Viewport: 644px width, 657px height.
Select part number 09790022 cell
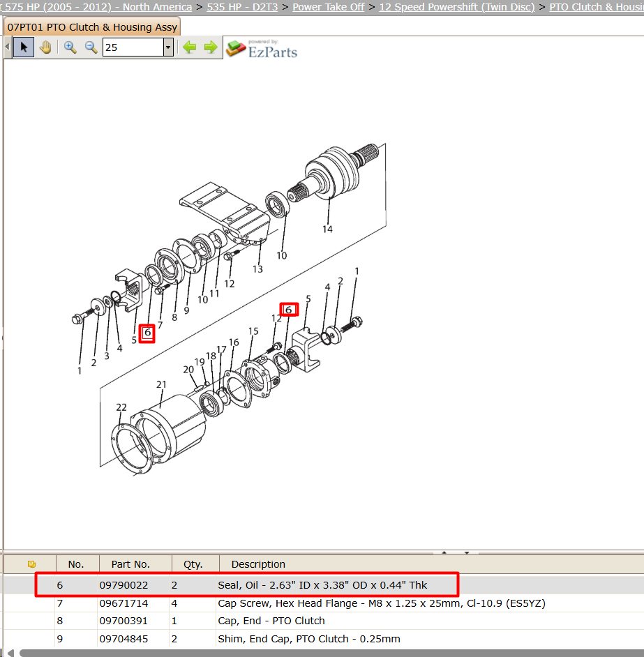[123, 585]
